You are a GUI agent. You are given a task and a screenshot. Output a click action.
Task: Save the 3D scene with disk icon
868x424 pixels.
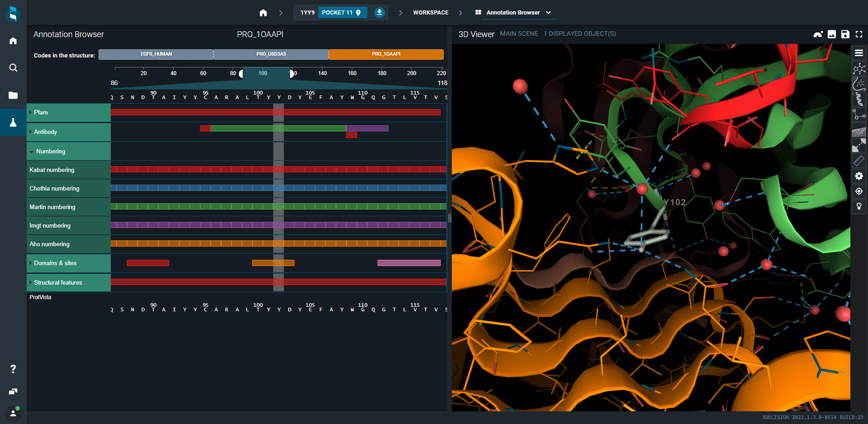[x=845, y=34]
